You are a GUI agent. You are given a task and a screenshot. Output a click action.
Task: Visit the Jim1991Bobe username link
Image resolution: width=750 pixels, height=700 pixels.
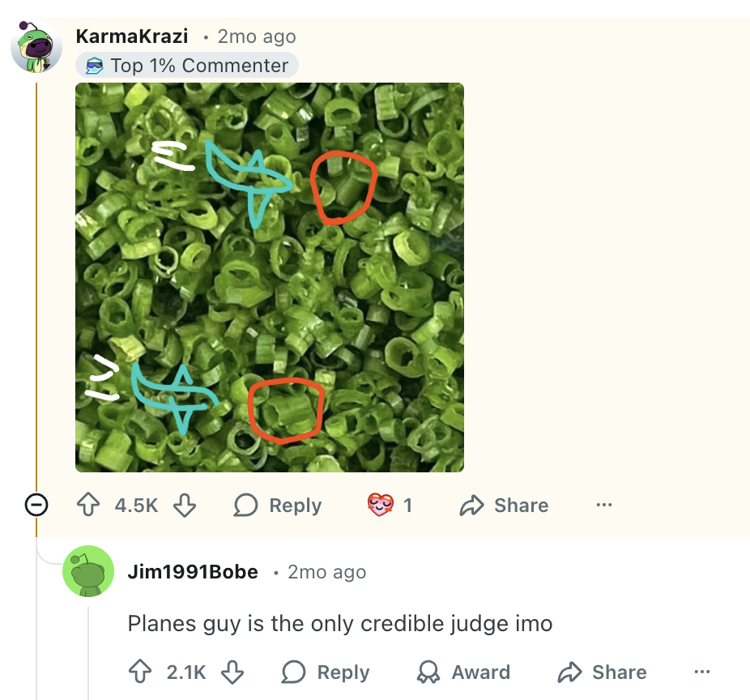pos(193,572)
